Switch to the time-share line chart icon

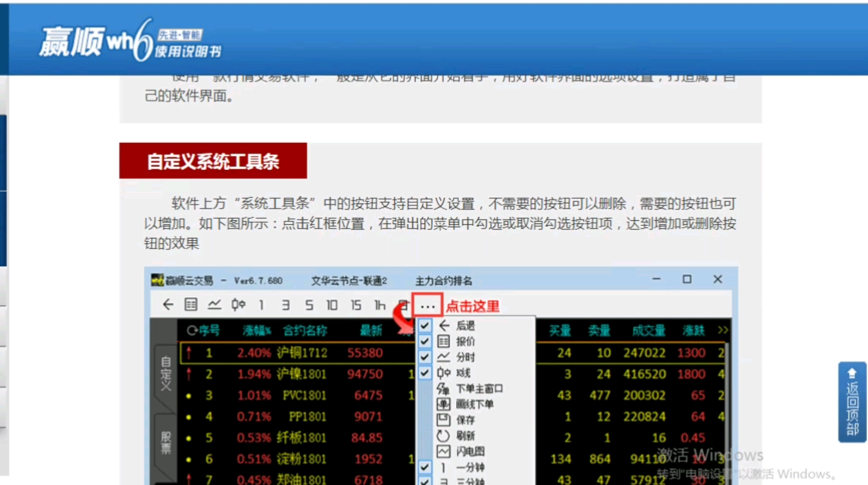[x=214, y=305]
